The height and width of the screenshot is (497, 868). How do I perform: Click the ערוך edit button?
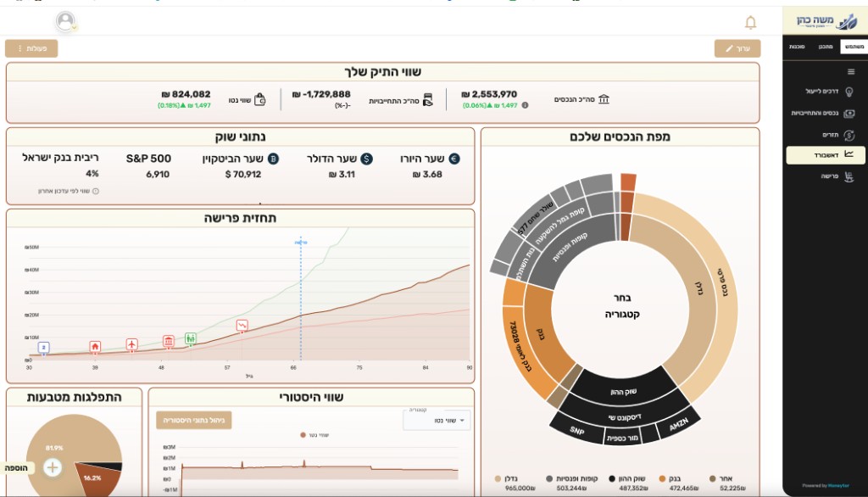click(x=737, y=48)
